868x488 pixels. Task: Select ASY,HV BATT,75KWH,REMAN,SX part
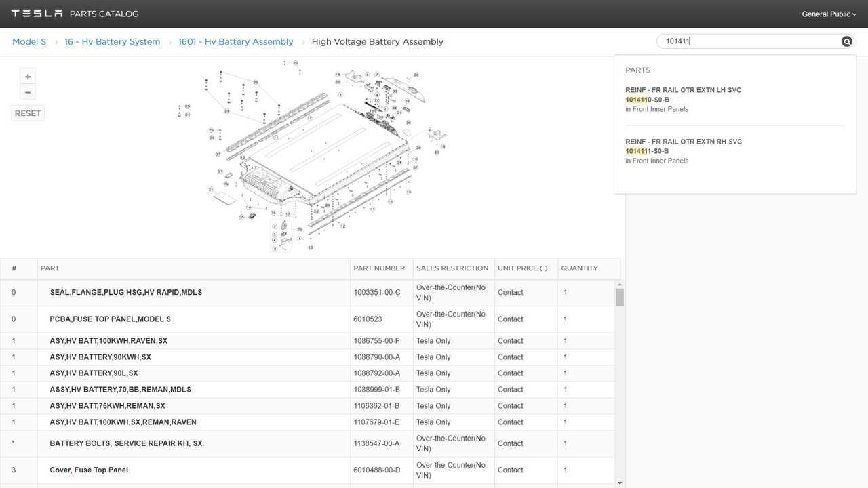tap(107, 406)
